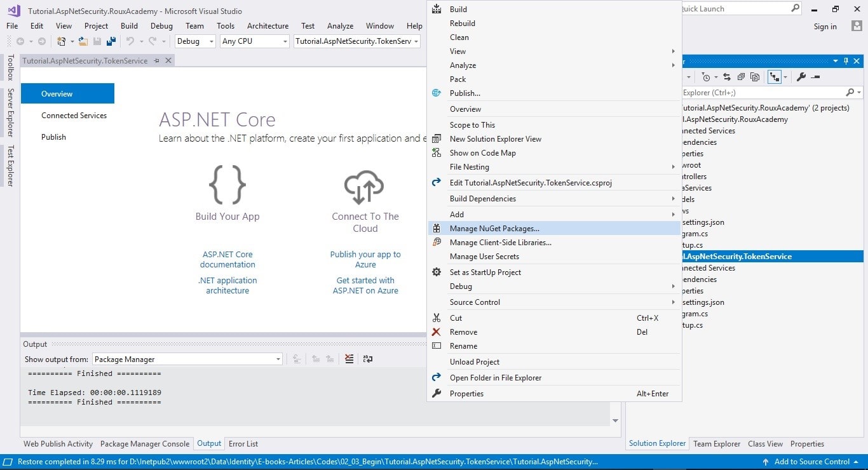Click Go To Previous Message in Output toolbar

[316, 359]
